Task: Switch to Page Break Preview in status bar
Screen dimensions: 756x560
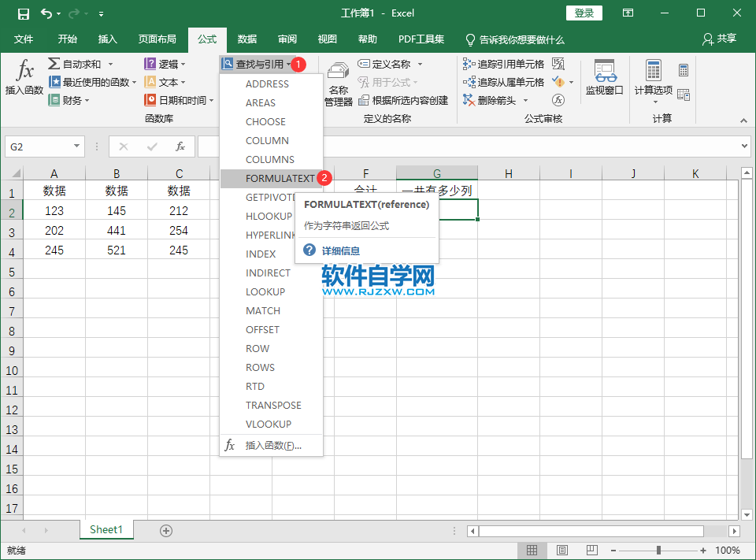Action: tap(591, 551)
